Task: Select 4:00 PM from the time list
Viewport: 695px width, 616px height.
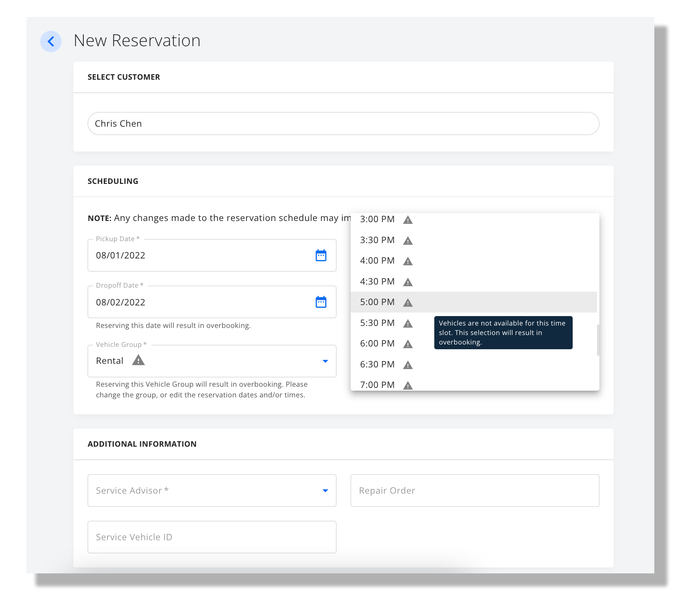Action: point(473,260)
